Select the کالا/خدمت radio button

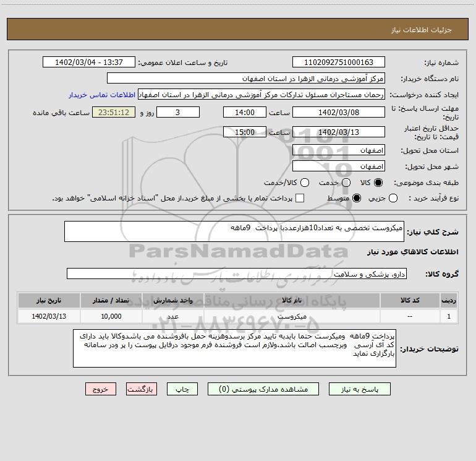(x=305, y=183)
